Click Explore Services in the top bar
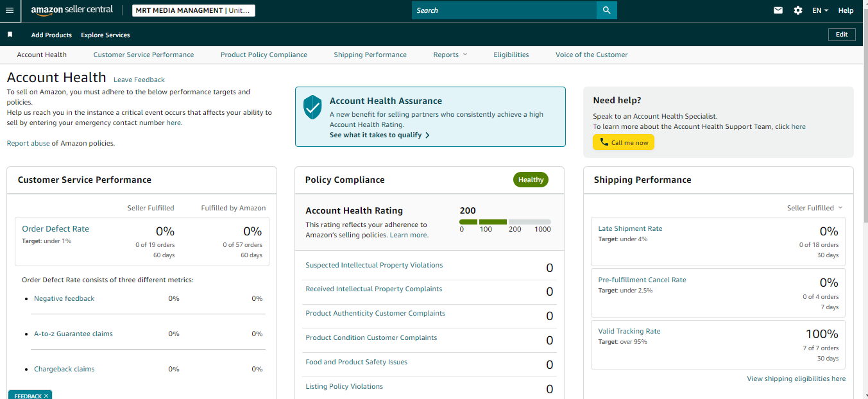The height and width of the screenshot is (399, 868). coord(105,35)
